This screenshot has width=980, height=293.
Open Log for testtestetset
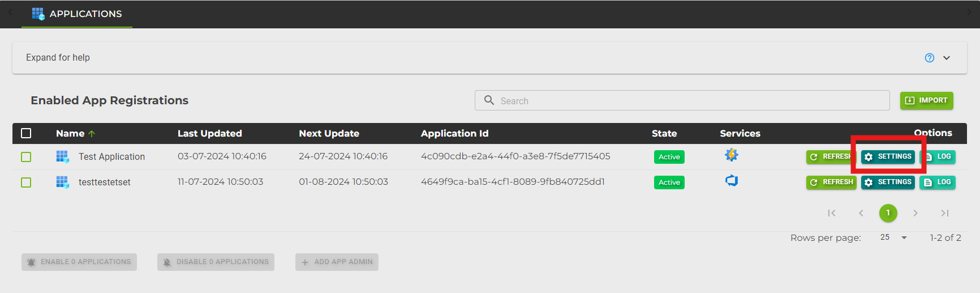pyautogui.click(x=938, y=182)
